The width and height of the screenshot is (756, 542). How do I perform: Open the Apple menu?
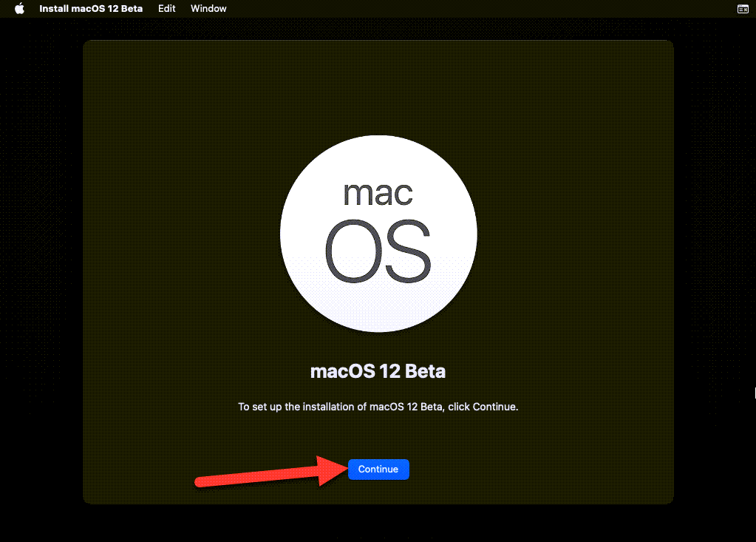point(20,9)
